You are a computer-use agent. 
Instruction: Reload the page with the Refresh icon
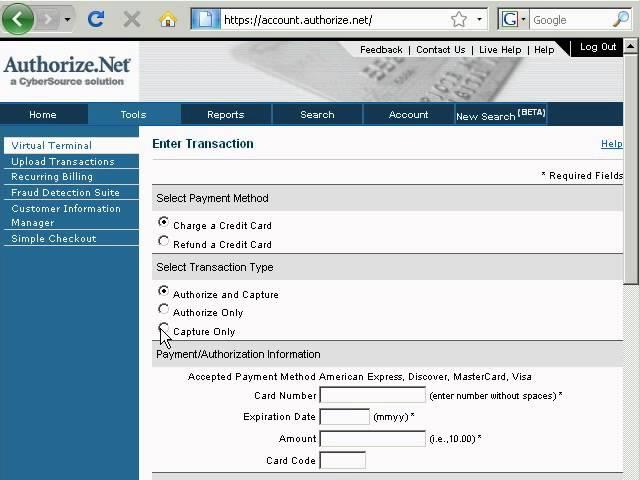96,19
